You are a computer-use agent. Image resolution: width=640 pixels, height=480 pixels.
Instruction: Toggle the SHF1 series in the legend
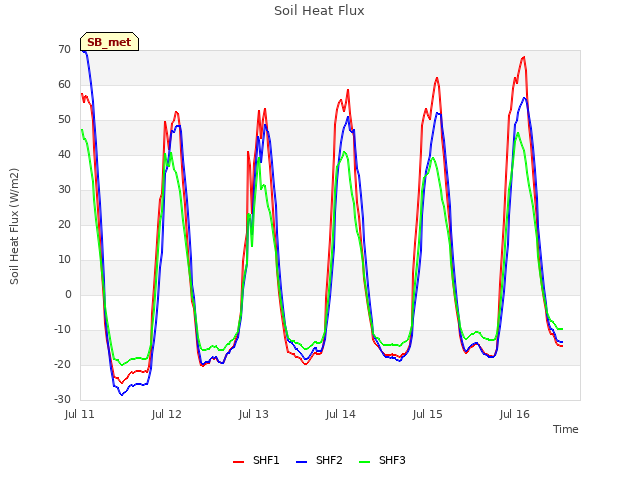coord(256,460)
